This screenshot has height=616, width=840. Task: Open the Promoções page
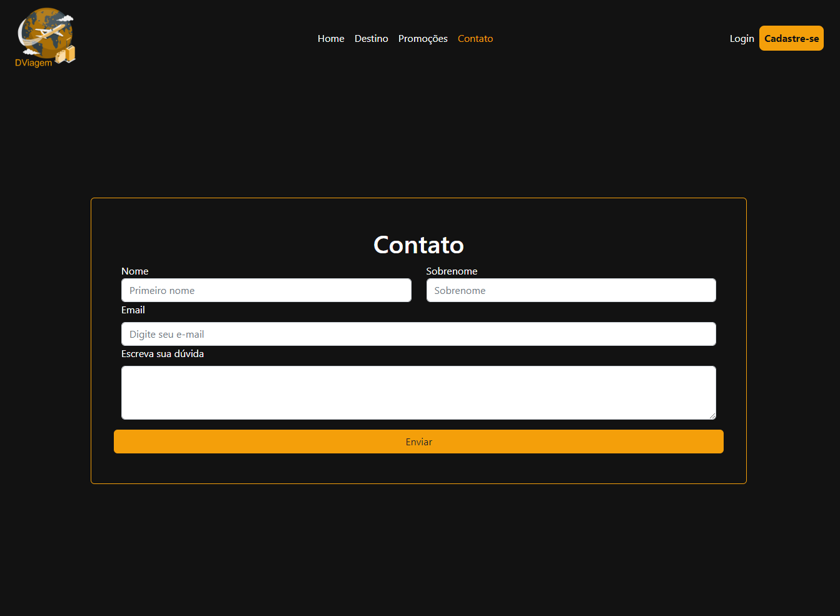click(423, 38)
